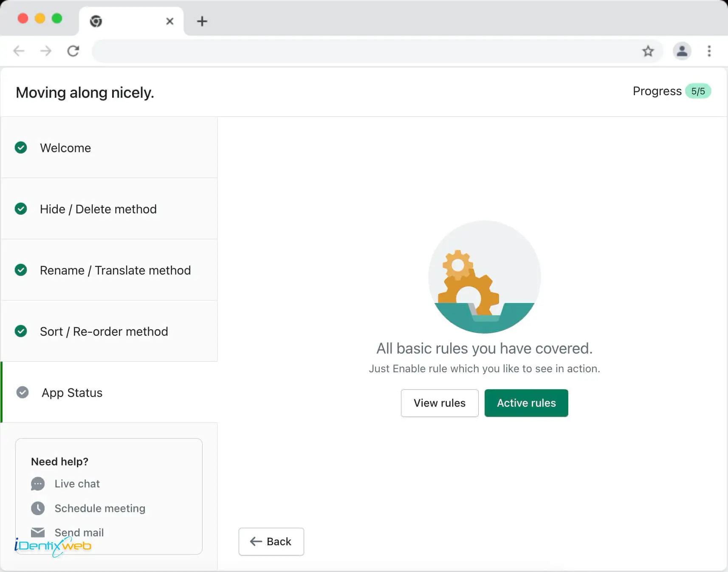
Task: Open the App Status step
Action: pyautogui.click(x=72, y=393)
